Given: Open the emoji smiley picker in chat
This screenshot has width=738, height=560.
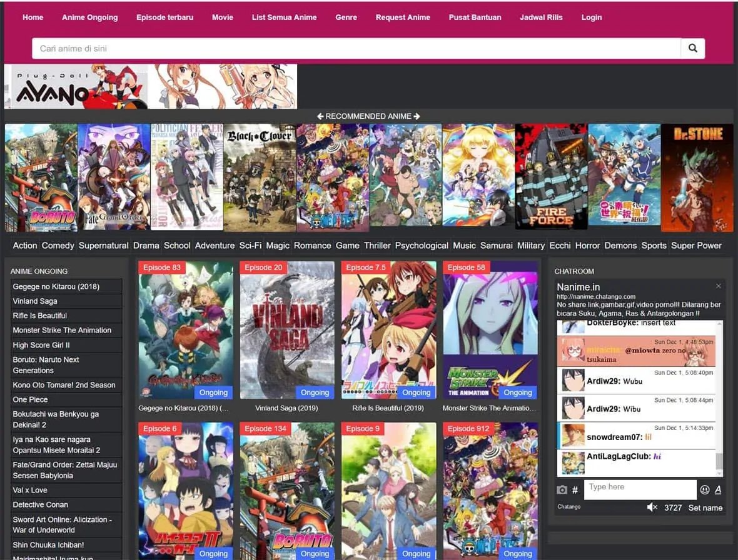Looking at the screenshot, I should tap(705, 490).
